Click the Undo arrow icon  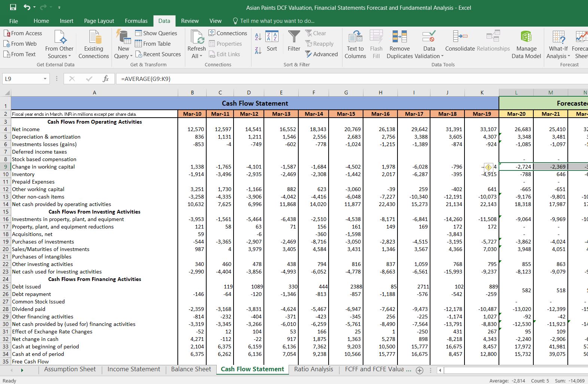click(x=27, y=7)
